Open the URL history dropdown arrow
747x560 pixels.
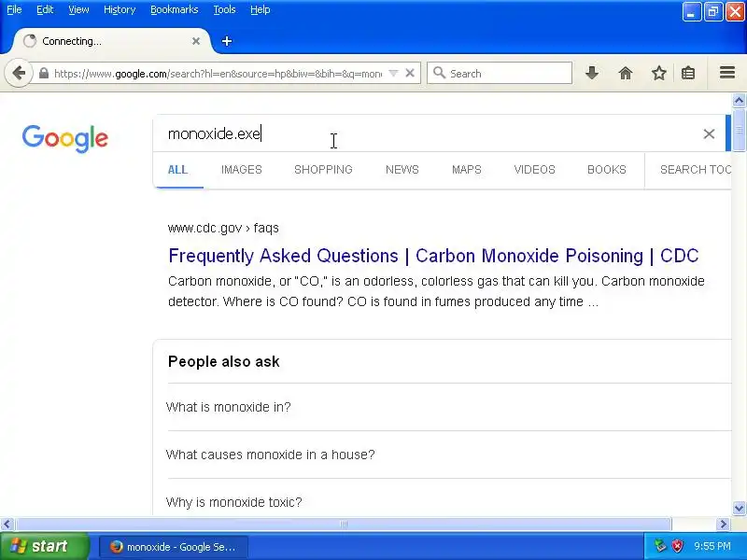(x=393, y=74)
